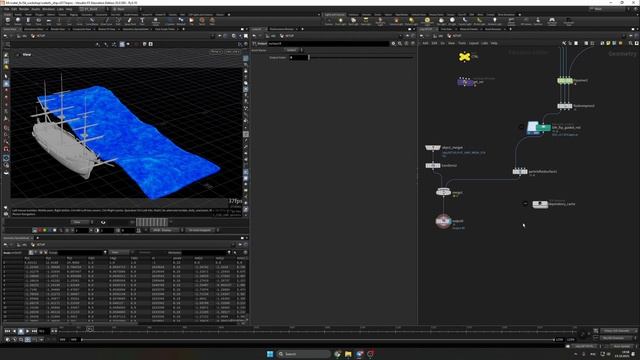Open the spreadsheet View dropdown

(120, 253)
